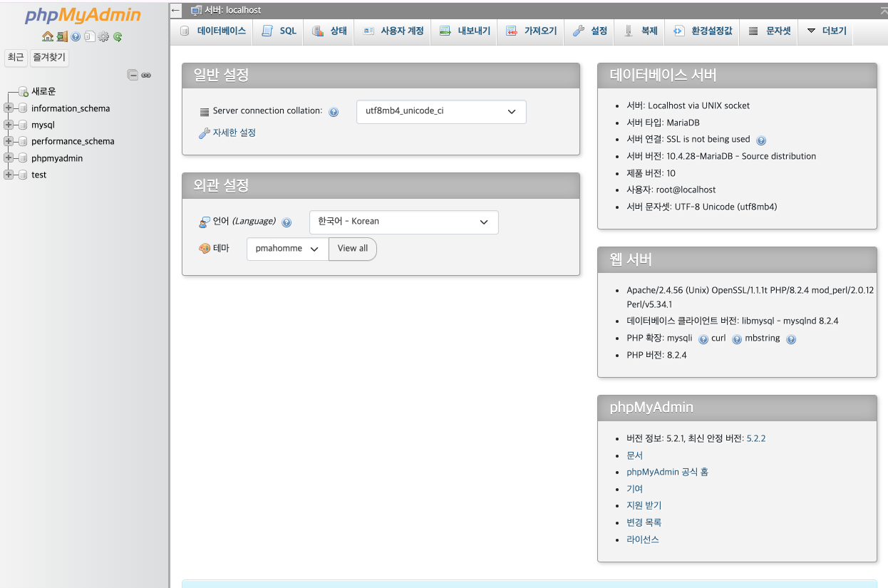Click the 서버 버전 10.4.28-MariaDB text

click(721, 156)
